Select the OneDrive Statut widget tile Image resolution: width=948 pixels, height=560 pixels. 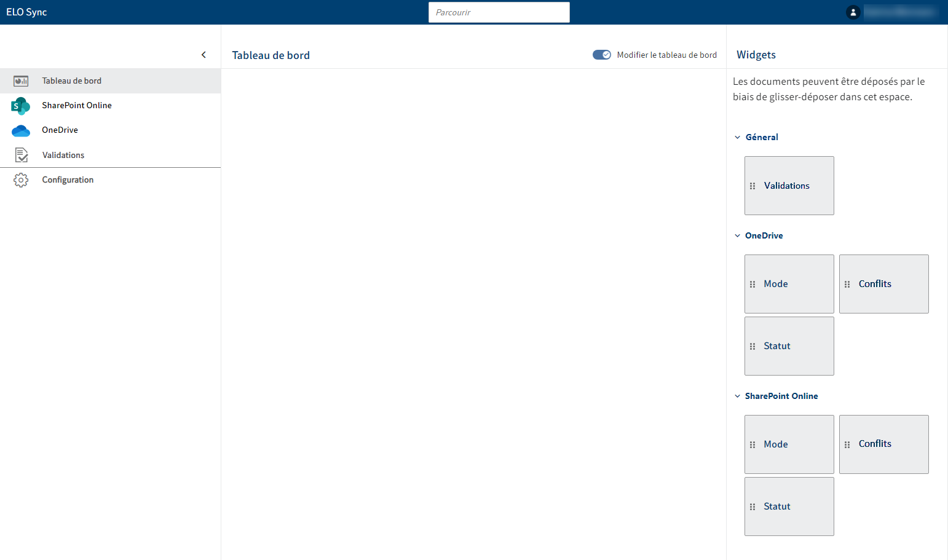(789, 346)
